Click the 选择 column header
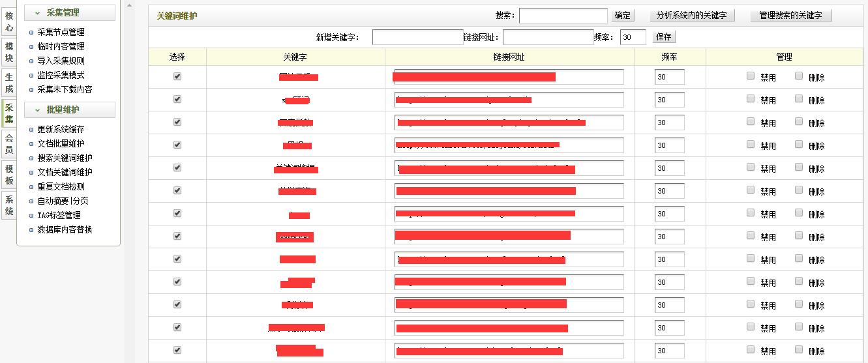 (x=177, y=57)
